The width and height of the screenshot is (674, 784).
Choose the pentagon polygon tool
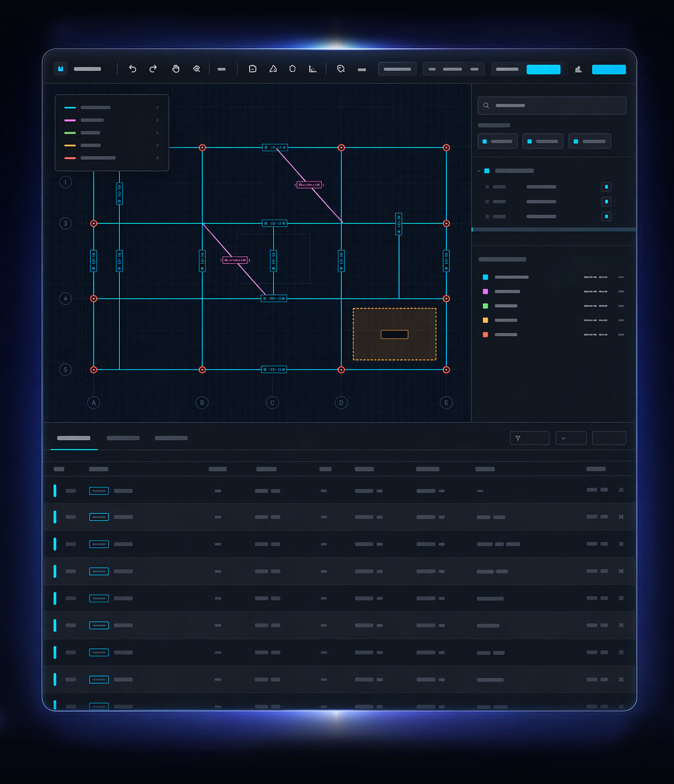[x=293, y=69]
